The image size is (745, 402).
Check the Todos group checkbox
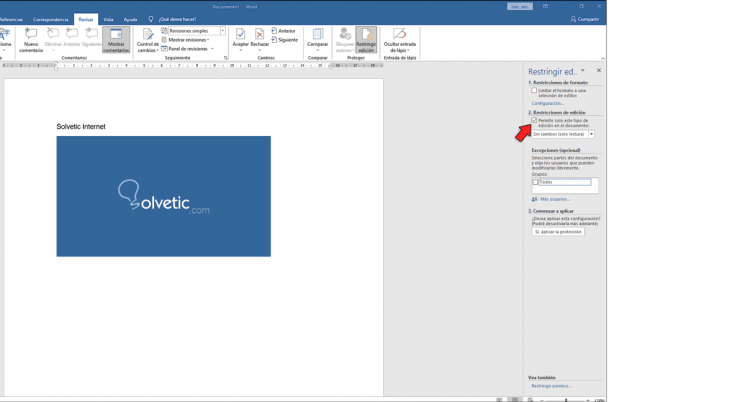(535, 182)
